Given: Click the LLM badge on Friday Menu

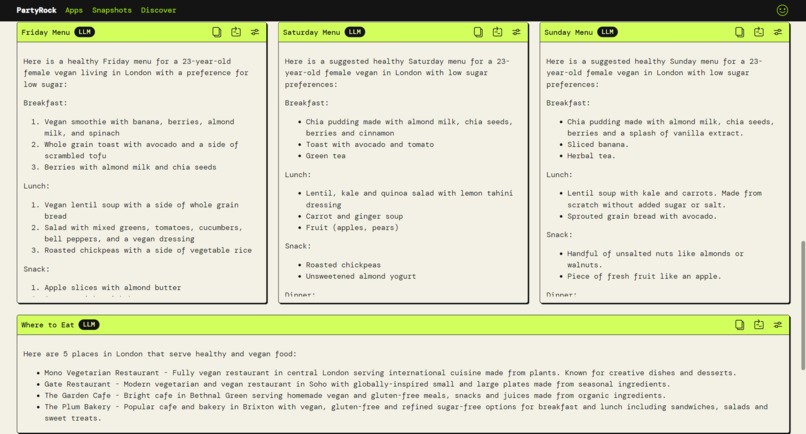Looking at the screenshot, I should tap(84, 32).
